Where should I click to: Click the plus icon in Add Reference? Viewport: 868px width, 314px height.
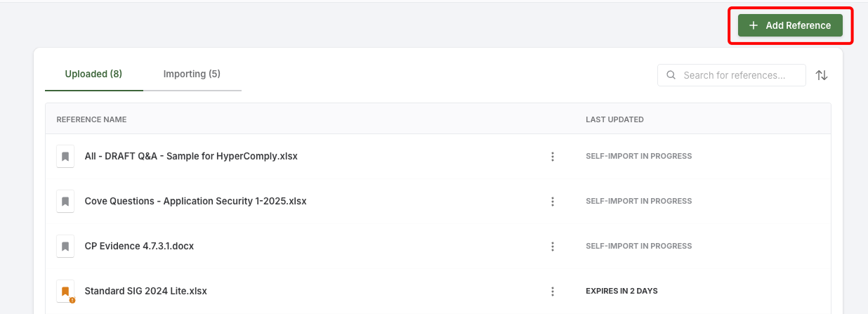tap(754, 25)
